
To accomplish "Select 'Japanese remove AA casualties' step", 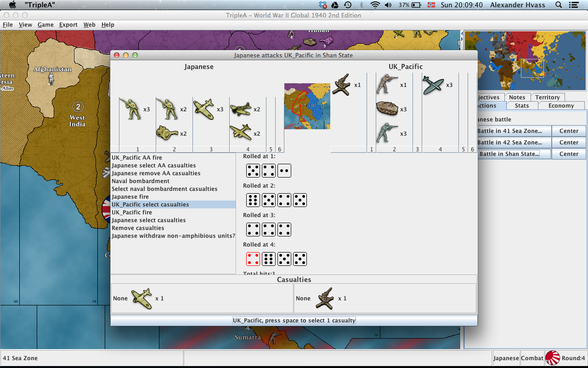I will (173, 173).
